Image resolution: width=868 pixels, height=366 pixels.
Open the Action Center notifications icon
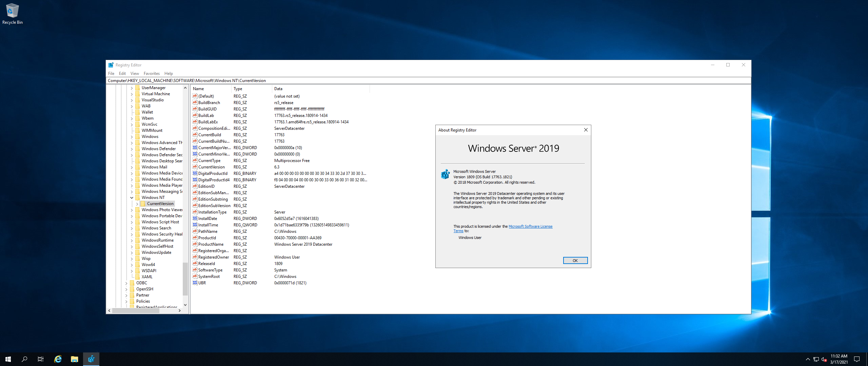pyautogui.click(x=857, y=359)
